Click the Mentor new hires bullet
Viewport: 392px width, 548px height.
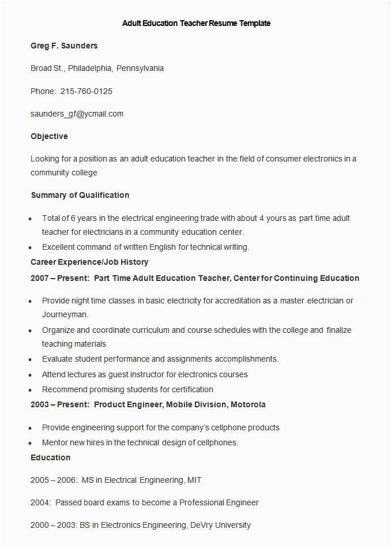coord(140,442)
